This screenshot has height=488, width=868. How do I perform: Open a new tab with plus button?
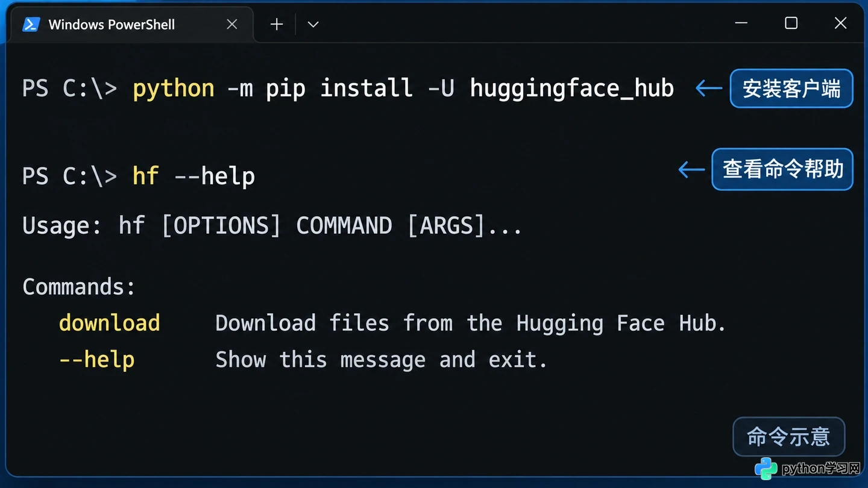coord(277,25)
